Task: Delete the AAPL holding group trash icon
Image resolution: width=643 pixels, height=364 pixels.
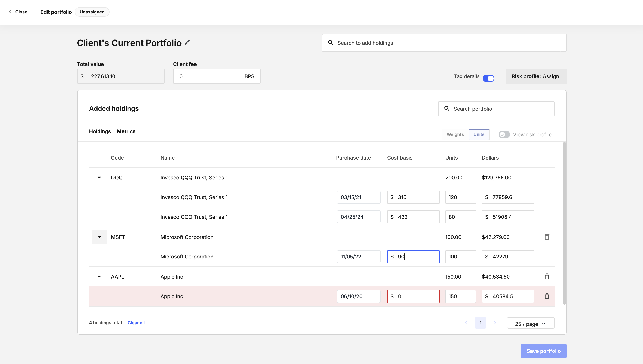Action: point(547,276)
